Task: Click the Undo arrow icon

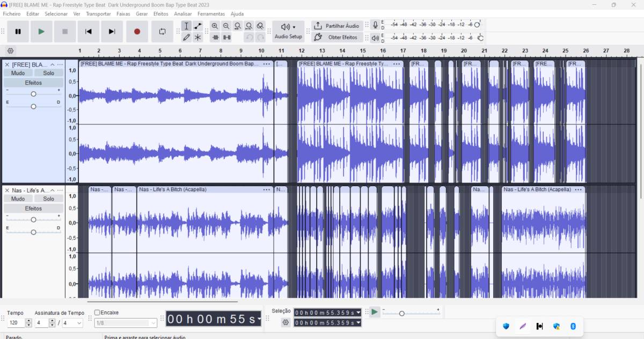Action: (x=249, y=38)
